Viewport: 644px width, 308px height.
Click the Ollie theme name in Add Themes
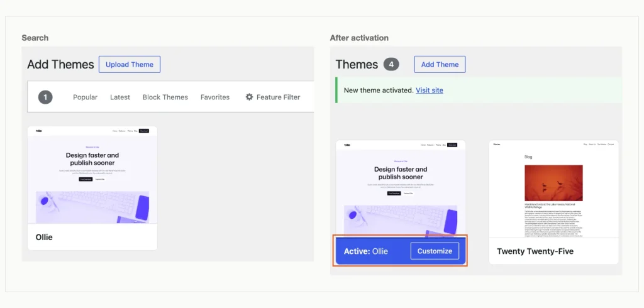44,237
